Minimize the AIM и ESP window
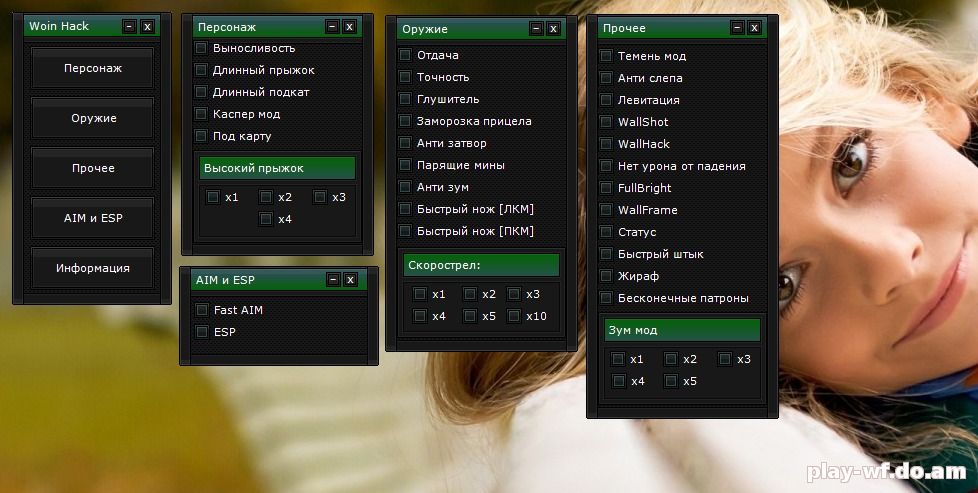978x493 pixels. pos(333,280)
